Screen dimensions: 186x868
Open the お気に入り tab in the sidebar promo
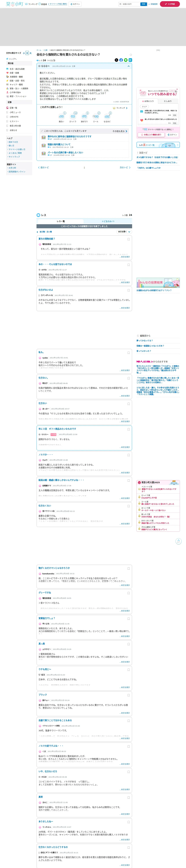[x=148, y=101]
